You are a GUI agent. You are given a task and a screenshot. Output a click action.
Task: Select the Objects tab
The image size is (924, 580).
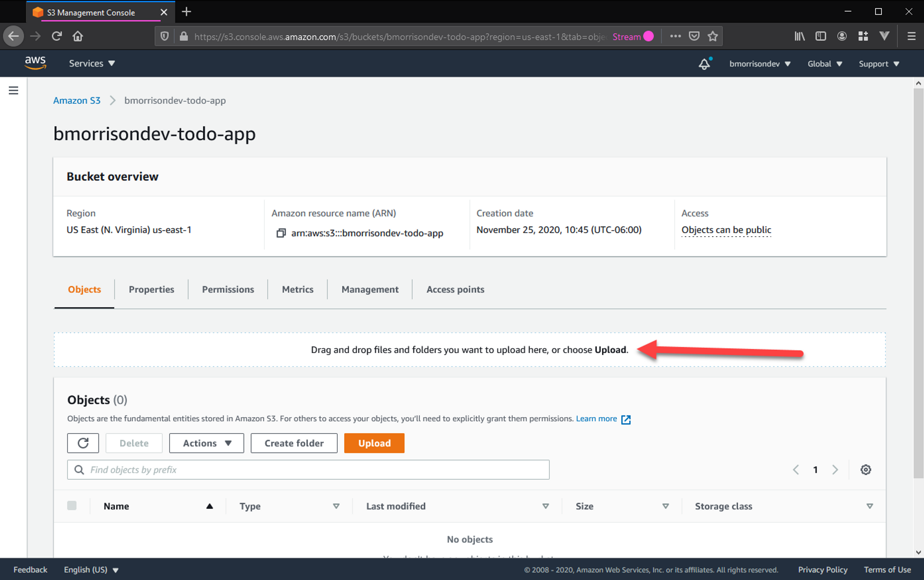tap(84, 289)
